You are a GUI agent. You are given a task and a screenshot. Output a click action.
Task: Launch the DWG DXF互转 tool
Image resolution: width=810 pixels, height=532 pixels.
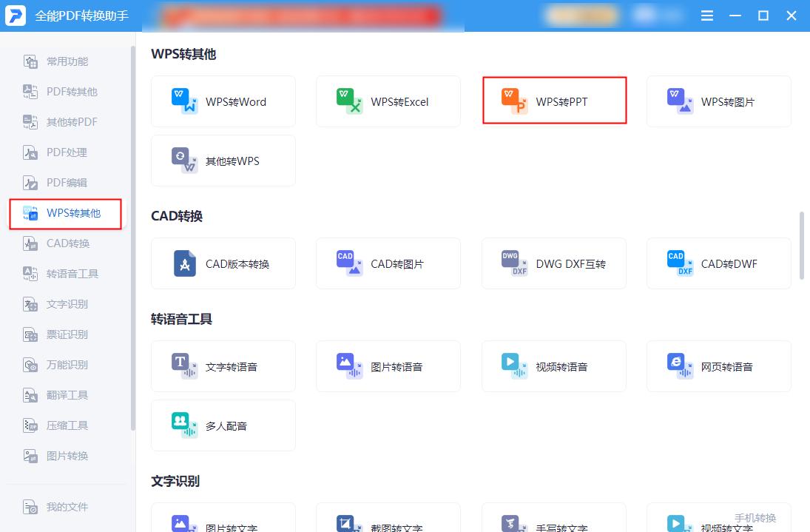[x=553, y=263]
